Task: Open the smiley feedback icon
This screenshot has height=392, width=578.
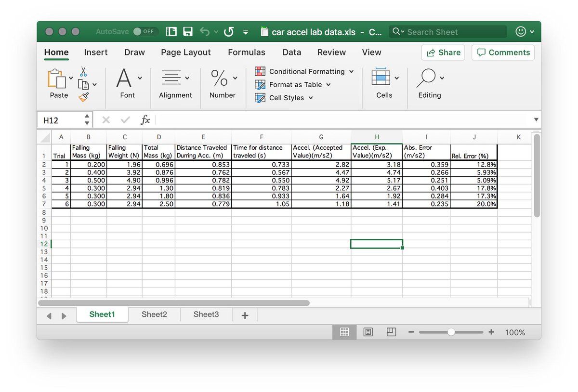Action: tap(521, 32)
